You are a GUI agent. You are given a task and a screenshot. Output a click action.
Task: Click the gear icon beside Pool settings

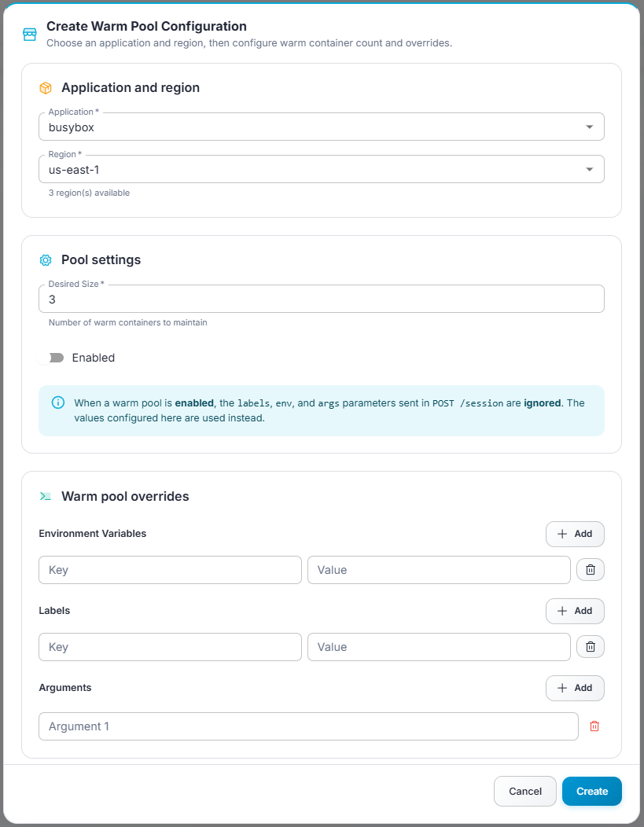click(46, 259)
